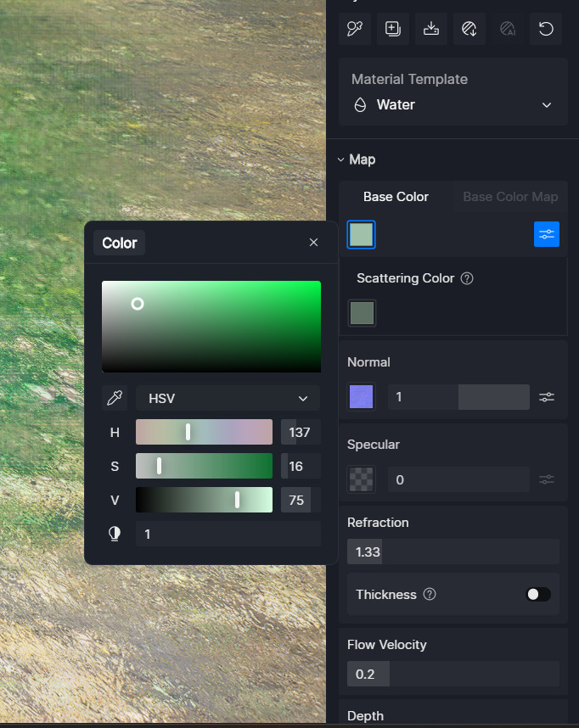Image resolution: width=579 pixels, height=728 pixels.
Task: Toggle the Thickness switch
Action: tap(538, 594)
